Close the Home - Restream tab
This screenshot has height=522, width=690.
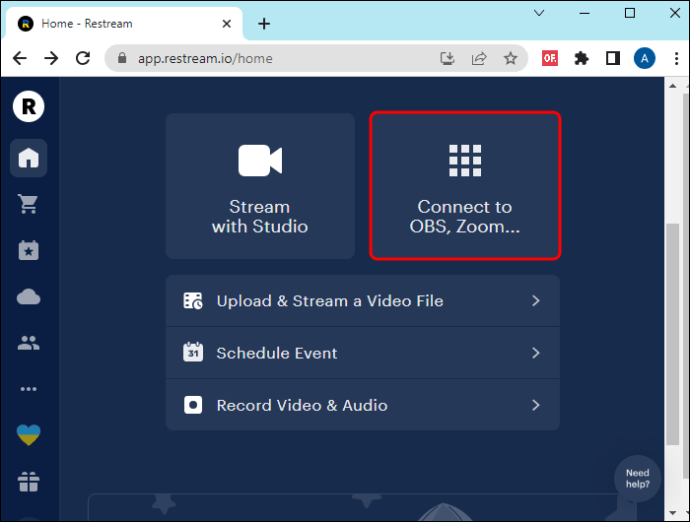point(227,24)
